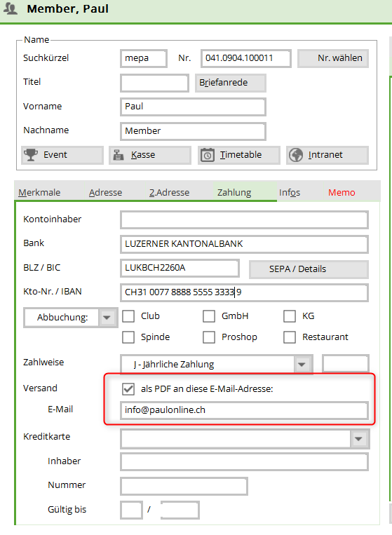Screen dimensions: 392x535
Task: Open the Memo tab
Action: click(342, 192)
